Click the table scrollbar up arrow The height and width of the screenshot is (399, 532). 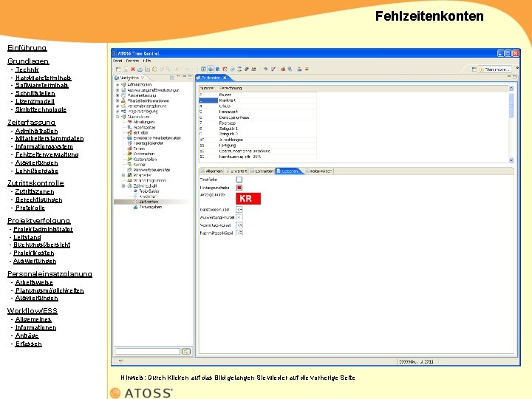pyautogui.click(x=511, y=88)
